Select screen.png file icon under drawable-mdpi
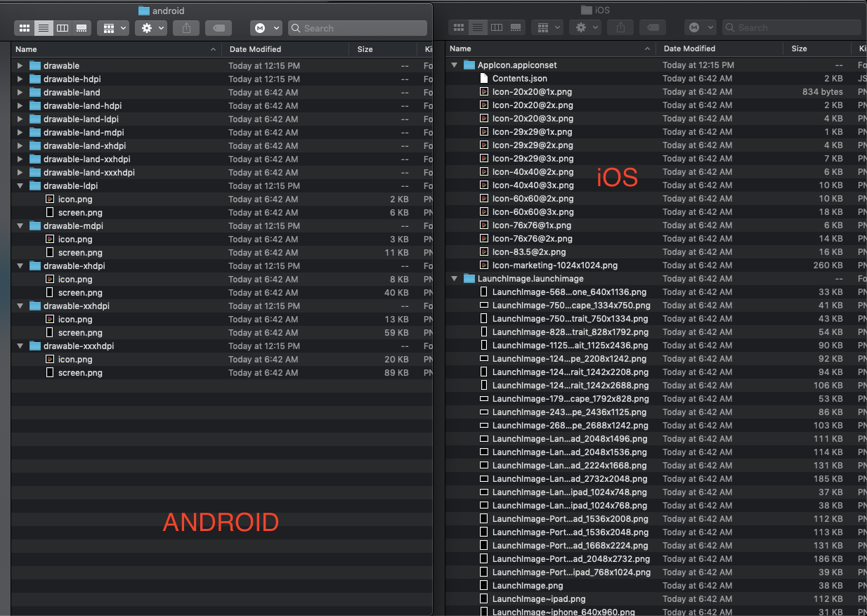The height and width of the screenshot is (616, 867). point(50,252)
